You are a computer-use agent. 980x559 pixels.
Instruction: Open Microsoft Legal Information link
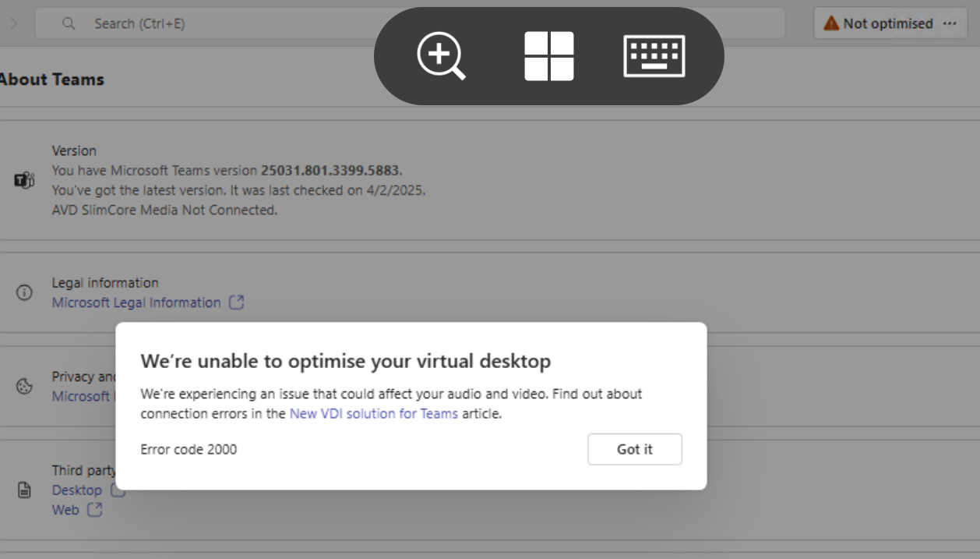(x=136, y=302)
